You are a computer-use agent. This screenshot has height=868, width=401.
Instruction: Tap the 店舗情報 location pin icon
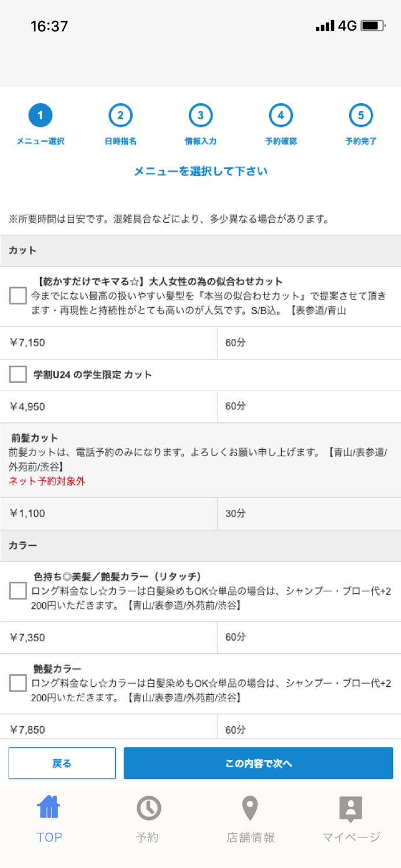coord(249,807)
